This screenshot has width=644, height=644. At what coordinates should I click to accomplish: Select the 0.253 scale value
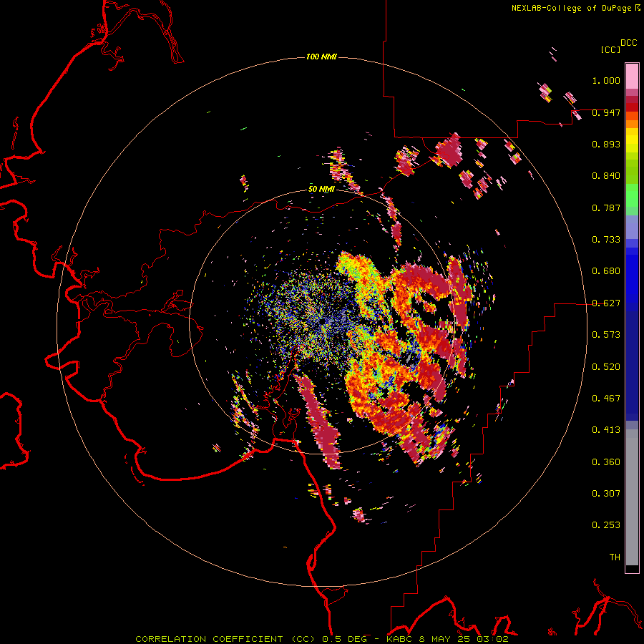tap(606, 525)
